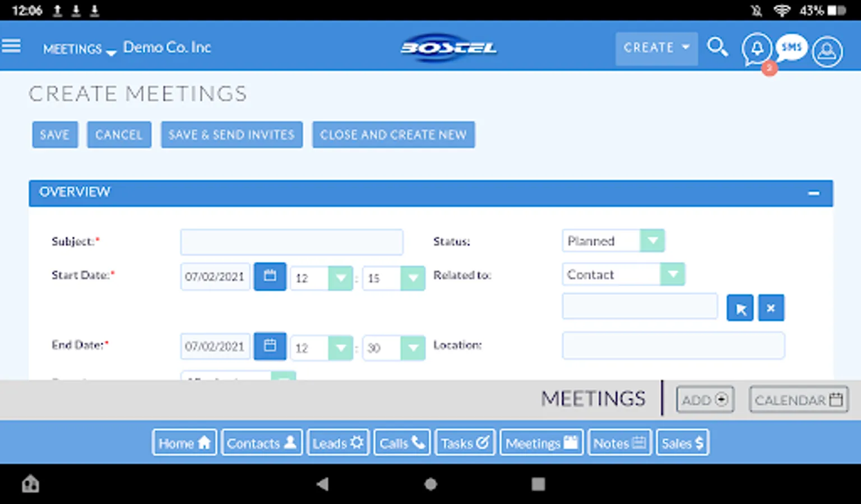Collapse the OVERVIEW section
861x504 pixels.
point(814,193)
